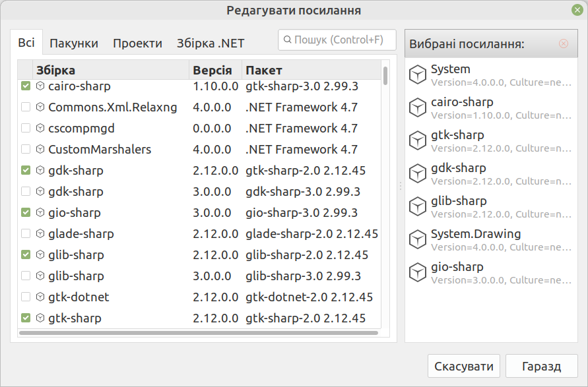Uncheck the cairo-sharp checkbox
This screenshot has height=387, width=588.
pos(26,86)
